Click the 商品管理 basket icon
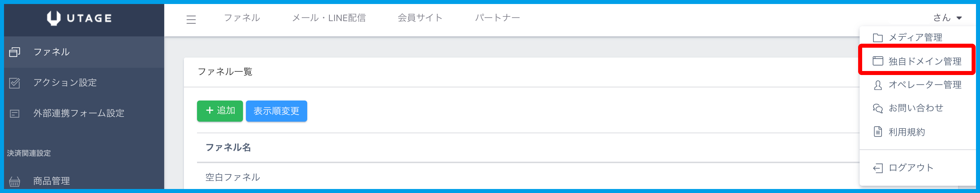This screenshot has height=193, width=980. point(15,182)
